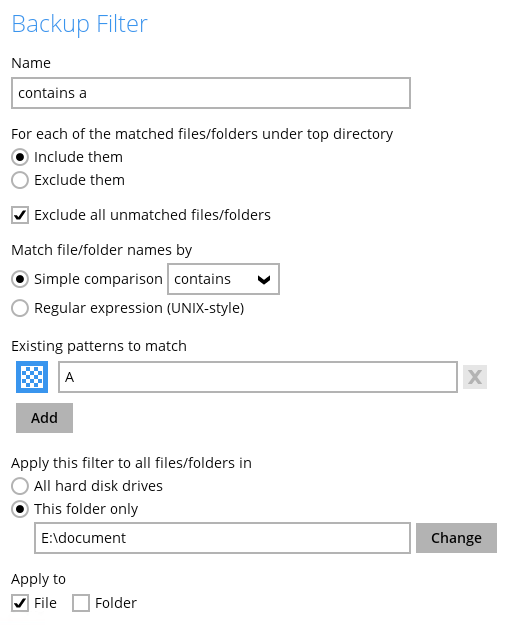Enable the Folder checkbox
The height and width of the screenshot is (625, 526).
point(81,603)
